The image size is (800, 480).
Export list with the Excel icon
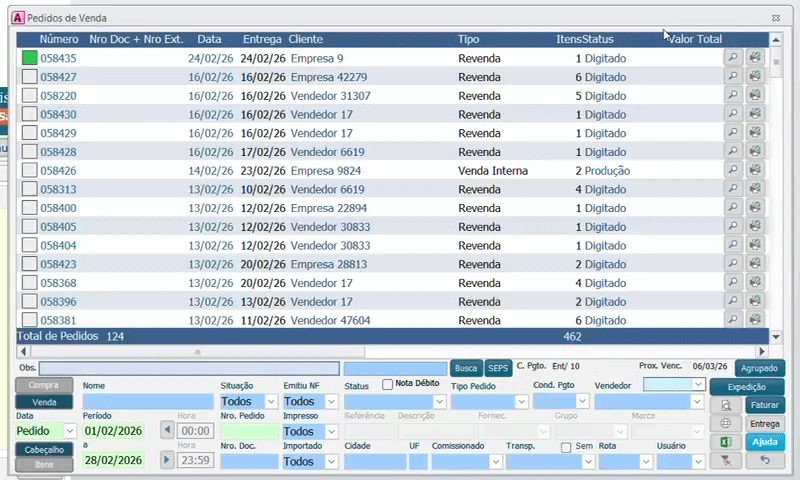[x=728, y=442]
